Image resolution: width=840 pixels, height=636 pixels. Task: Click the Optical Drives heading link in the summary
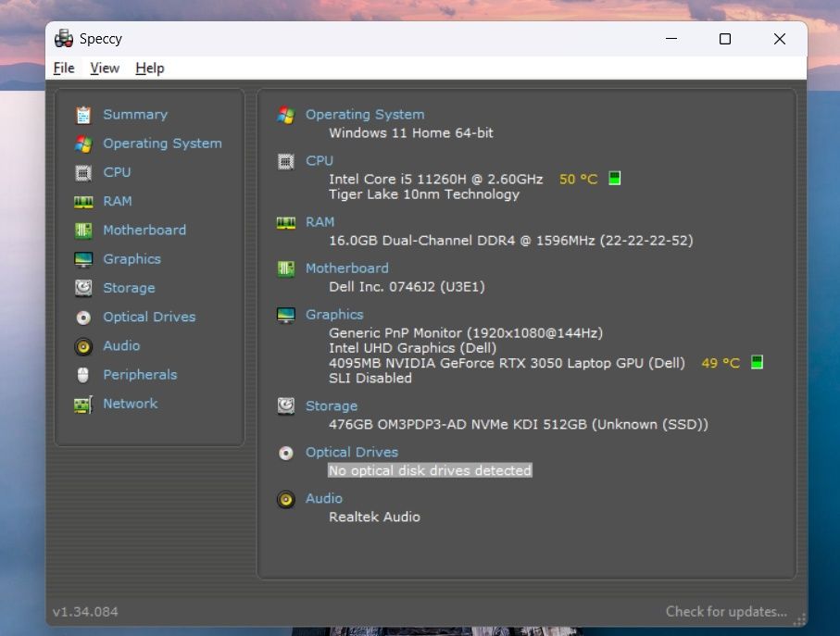[x=352, y=453]
